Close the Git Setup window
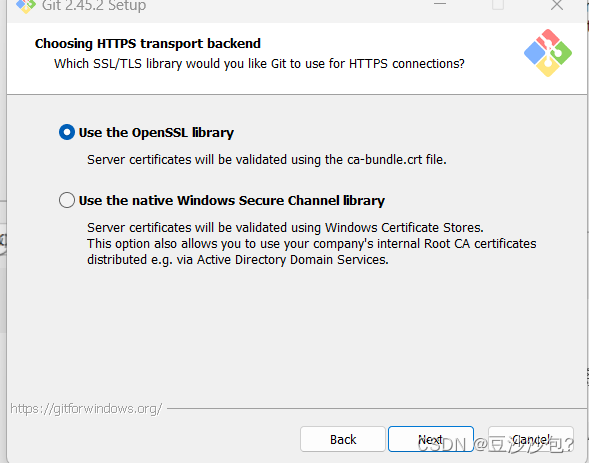This screenshot has height=463, width=589. [557, 5]
